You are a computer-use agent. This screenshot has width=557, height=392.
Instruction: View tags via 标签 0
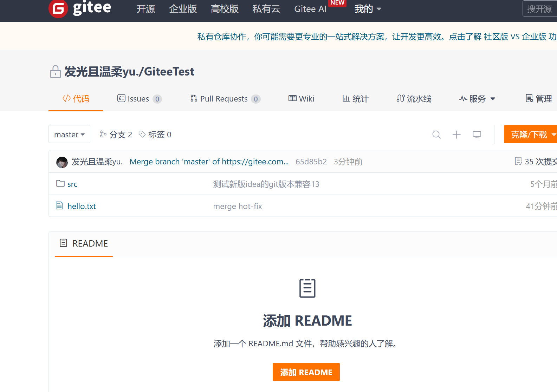pyautogui.click(x=155, y=135)
